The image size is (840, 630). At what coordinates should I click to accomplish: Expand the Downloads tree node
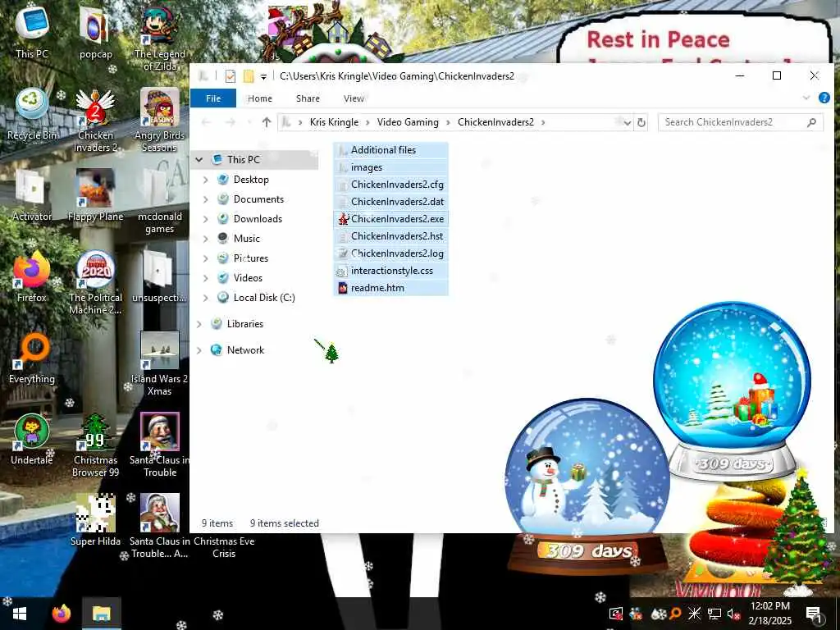click(206, 219)
